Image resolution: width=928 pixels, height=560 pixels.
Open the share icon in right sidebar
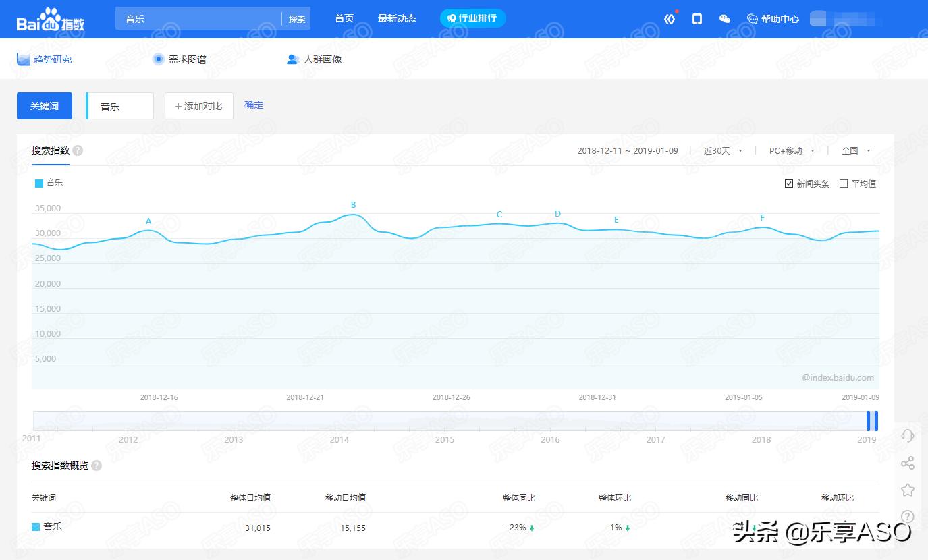(908, 463)
